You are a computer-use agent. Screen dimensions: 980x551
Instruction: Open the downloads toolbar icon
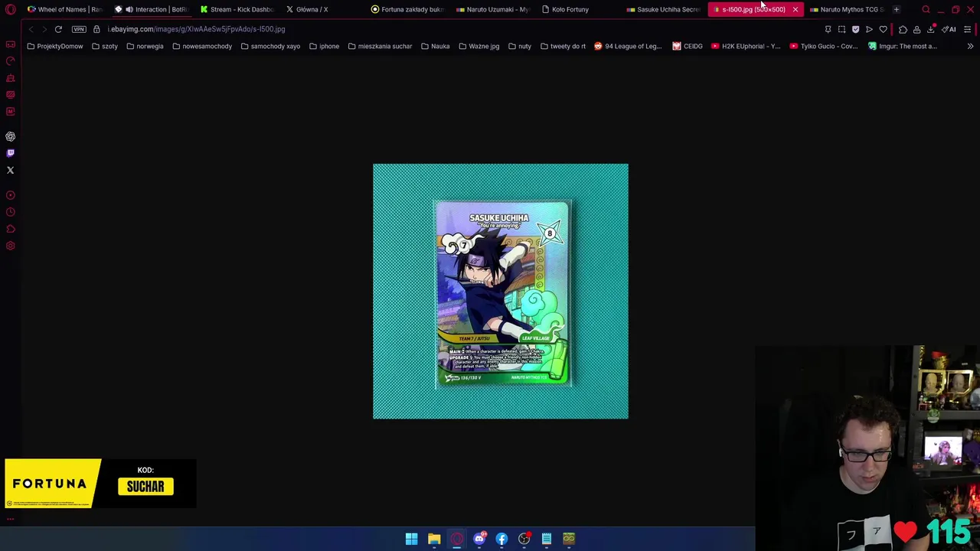pos(931,29)
